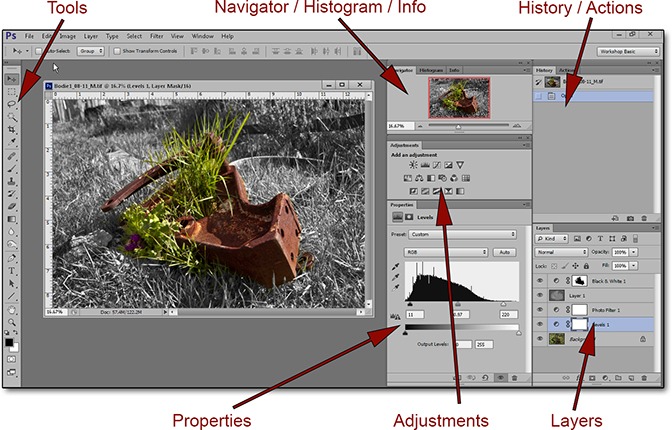Open the Opacity slider dropdown arrow
Image resolution: width=672 pixels, height=430 pixels.
(633, 252)
